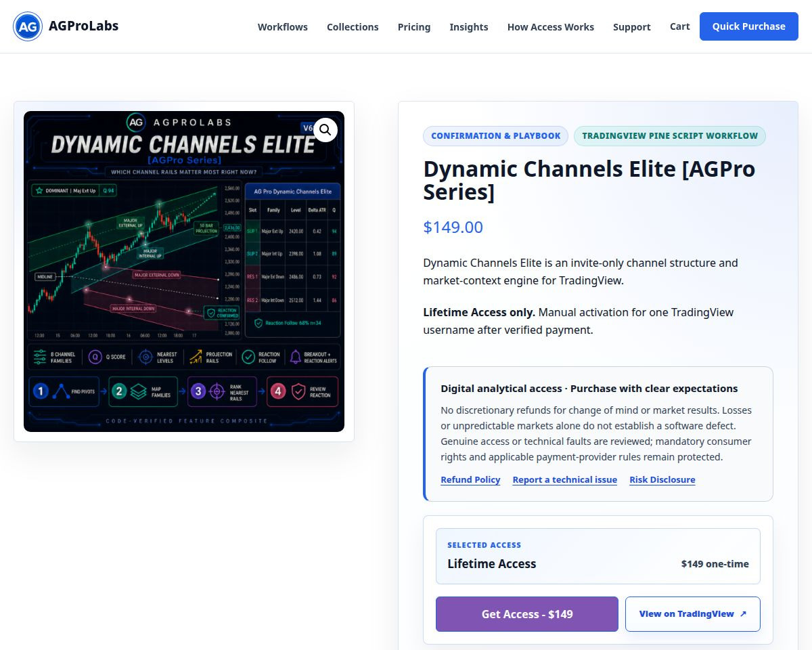Click the 'SELECTED ACCESS' label
The image size is (812, 650).
[x=484, y=545]
